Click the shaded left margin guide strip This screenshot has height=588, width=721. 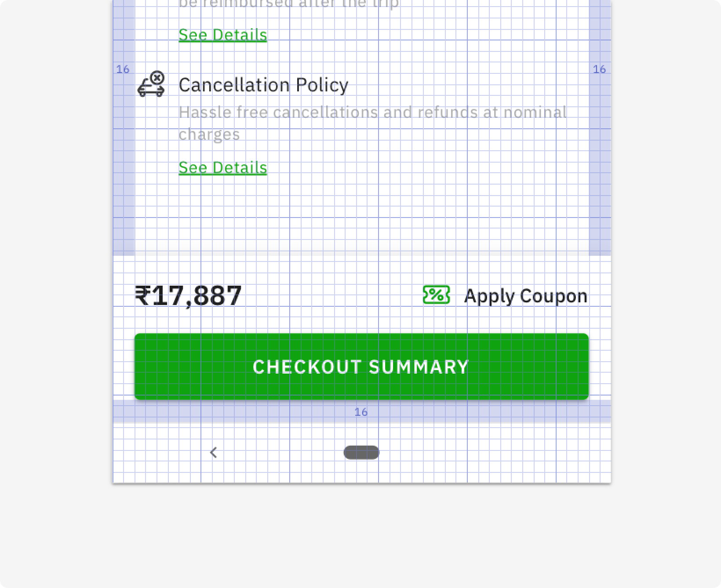(124, 127)
